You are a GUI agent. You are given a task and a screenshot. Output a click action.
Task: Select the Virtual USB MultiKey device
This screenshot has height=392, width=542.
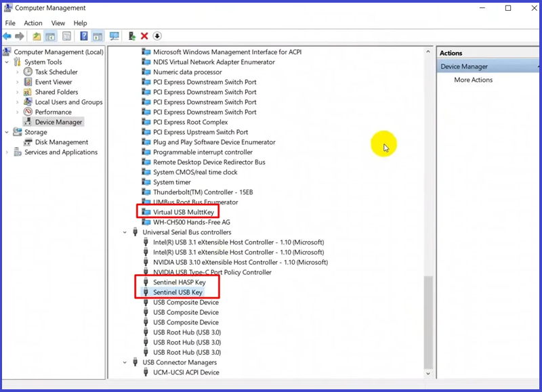183,212
